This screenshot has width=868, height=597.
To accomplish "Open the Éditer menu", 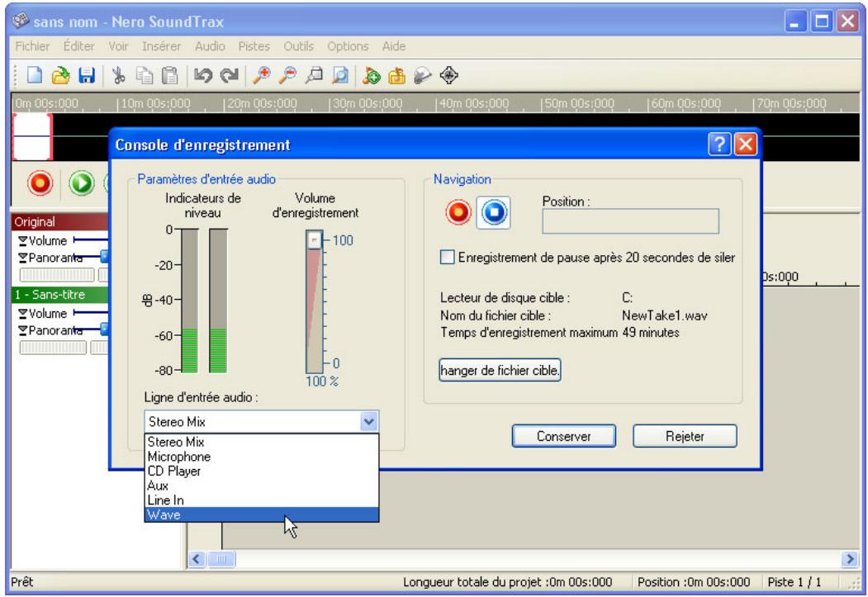I will pos(78,46).
